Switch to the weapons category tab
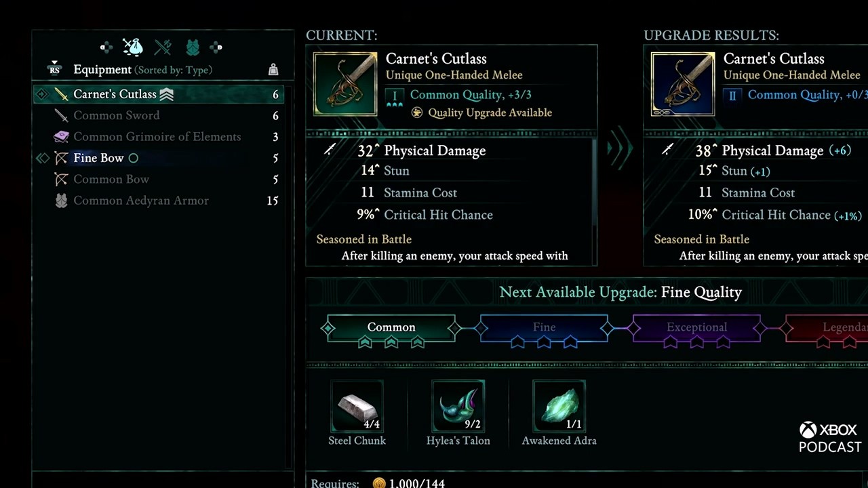 (x=163, y=47)
